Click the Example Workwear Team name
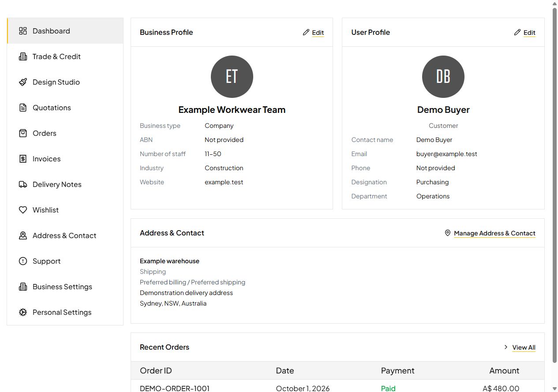The image size is (558, 392). (x=232, y=110)
